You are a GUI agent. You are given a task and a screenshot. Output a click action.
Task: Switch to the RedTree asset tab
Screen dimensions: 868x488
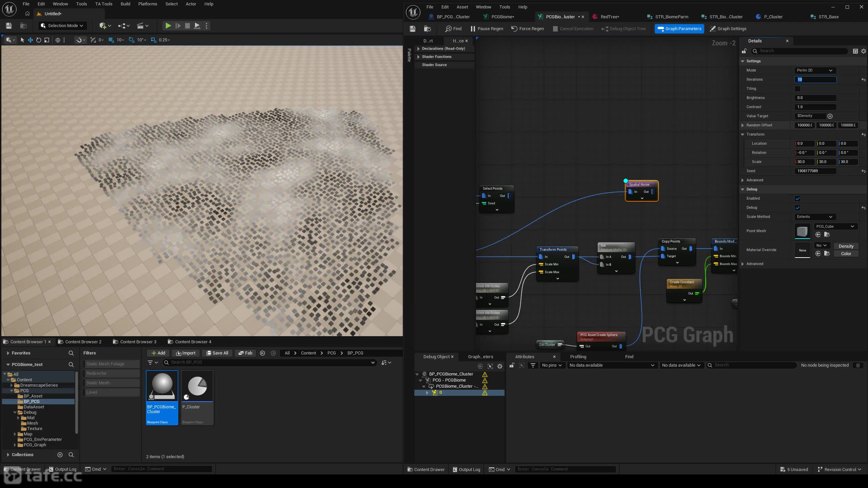(609, 17)
